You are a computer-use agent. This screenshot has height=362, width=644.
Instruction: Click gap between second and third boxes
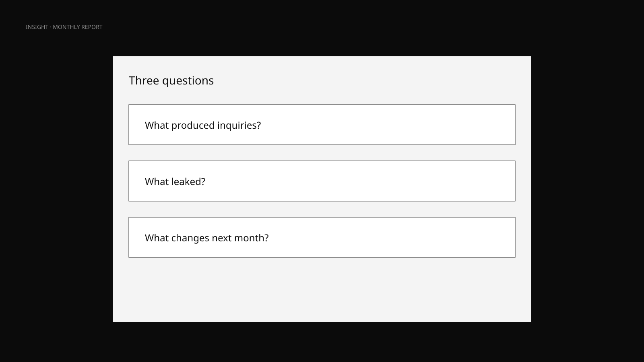click(322, 209)
